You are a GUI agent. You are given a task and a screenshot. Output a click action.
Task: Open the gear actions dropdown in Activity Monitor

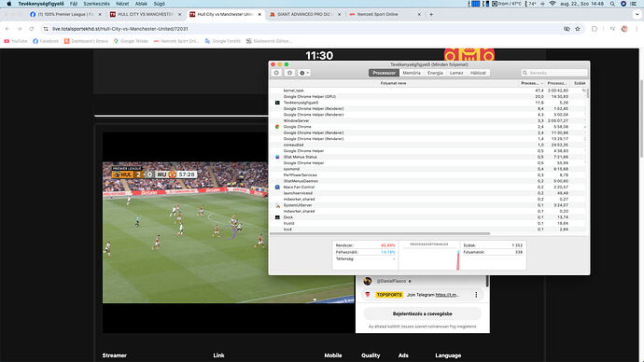click(x=304, y=73)
